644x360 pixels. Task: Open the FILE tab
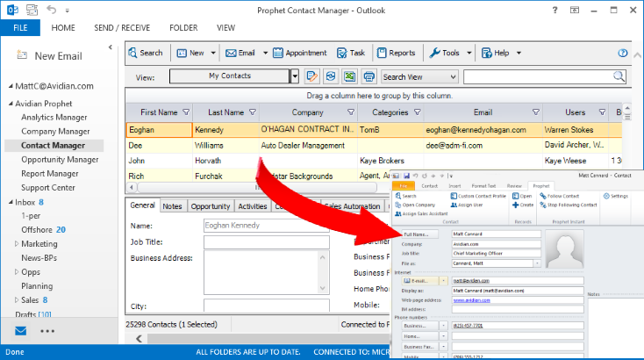(20, 28)
